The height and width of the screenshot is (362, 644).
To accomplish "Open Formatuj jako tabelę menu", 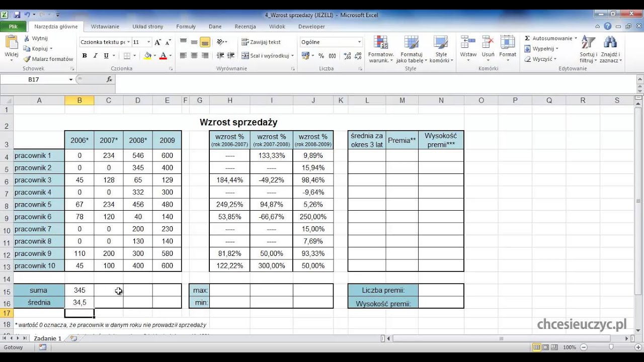I will point(412,49).
